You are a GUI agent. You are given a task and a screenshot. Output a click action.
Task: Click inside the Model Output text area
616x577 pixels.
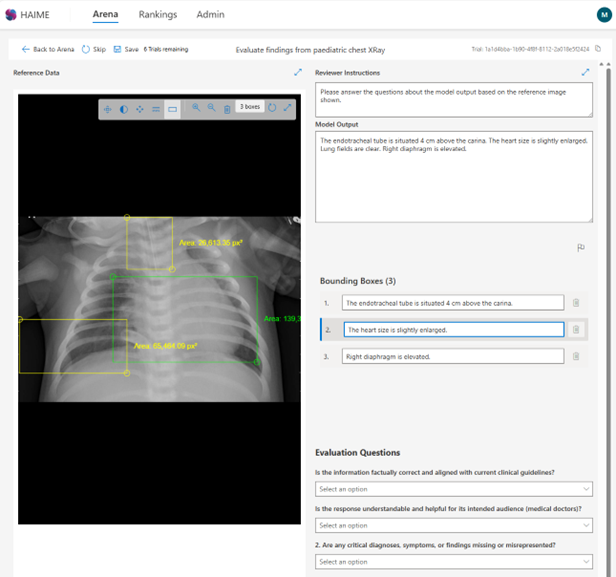454,177
